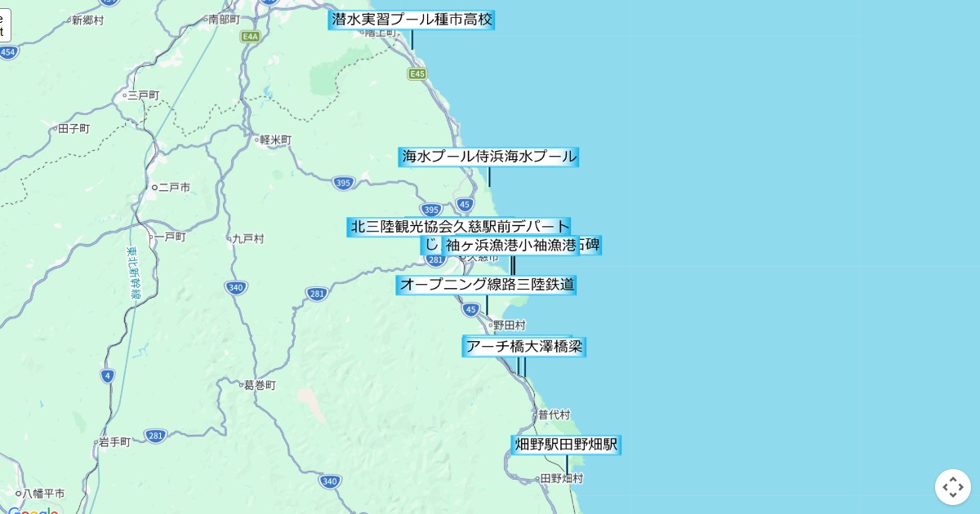Click the pan control icon bottom right
This screenshot has width=980, height=514.
click(953, 487)
